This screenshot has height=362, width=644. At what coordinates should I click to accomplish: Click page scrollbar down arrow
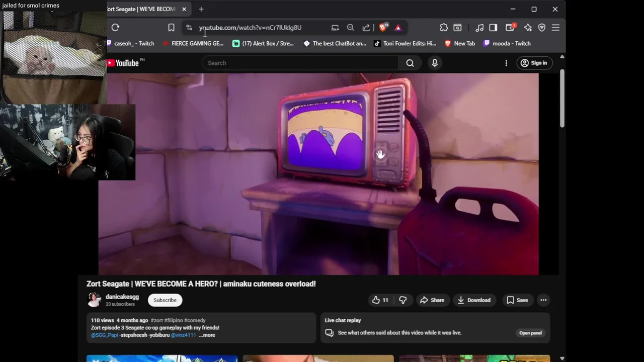(x=562, y=358)
